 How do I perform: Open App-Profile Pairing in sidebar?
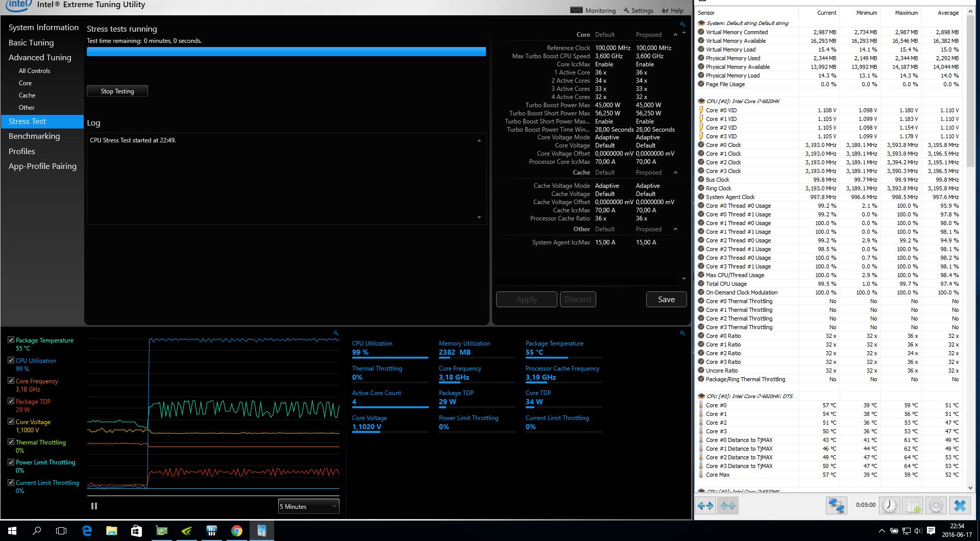tap(42, 166)
